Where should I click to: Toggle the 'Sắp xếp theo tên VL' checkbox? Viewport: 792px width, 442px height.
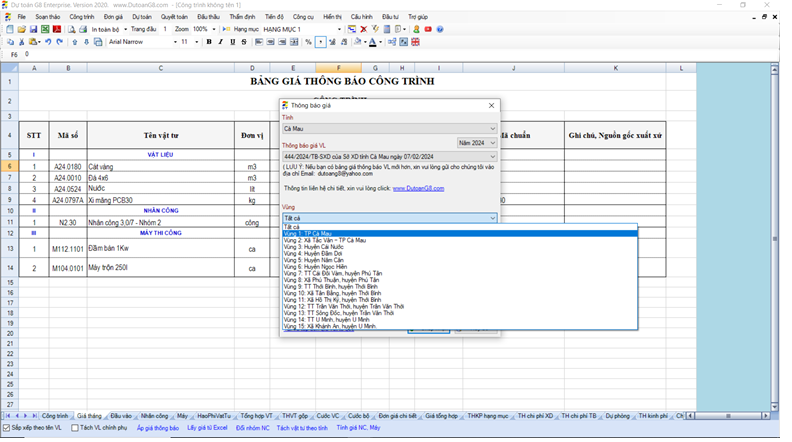[8, 427]
